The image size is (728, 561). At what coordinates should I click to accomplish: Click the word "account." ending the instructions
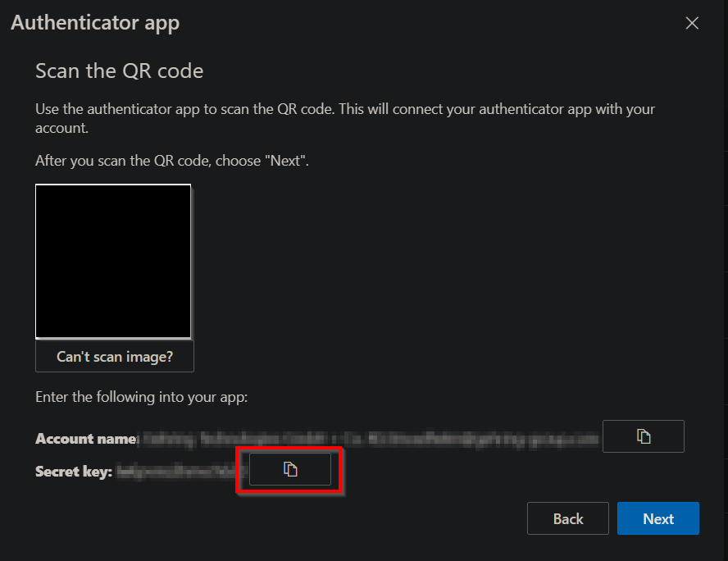(61, 129)
